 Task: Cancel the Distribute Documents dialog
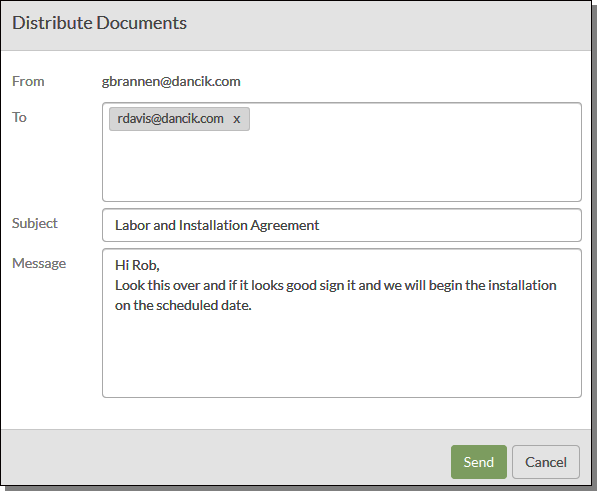[x=546, y=462]
